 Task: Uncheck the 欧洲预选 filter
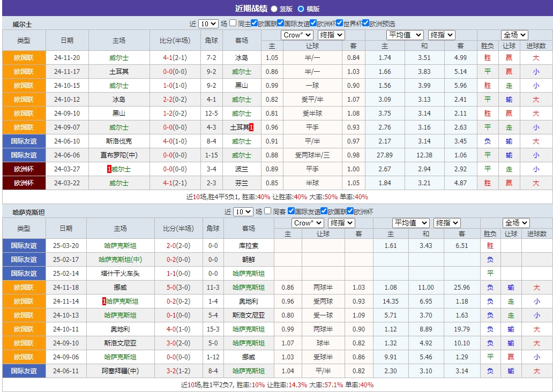point(366,22)
